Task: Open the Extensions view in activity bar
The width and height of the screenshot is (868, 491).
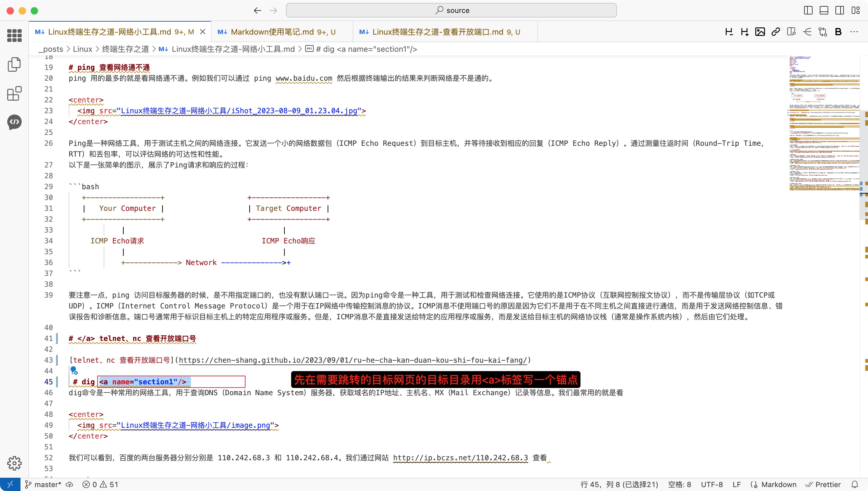Action: click(14, 93)
